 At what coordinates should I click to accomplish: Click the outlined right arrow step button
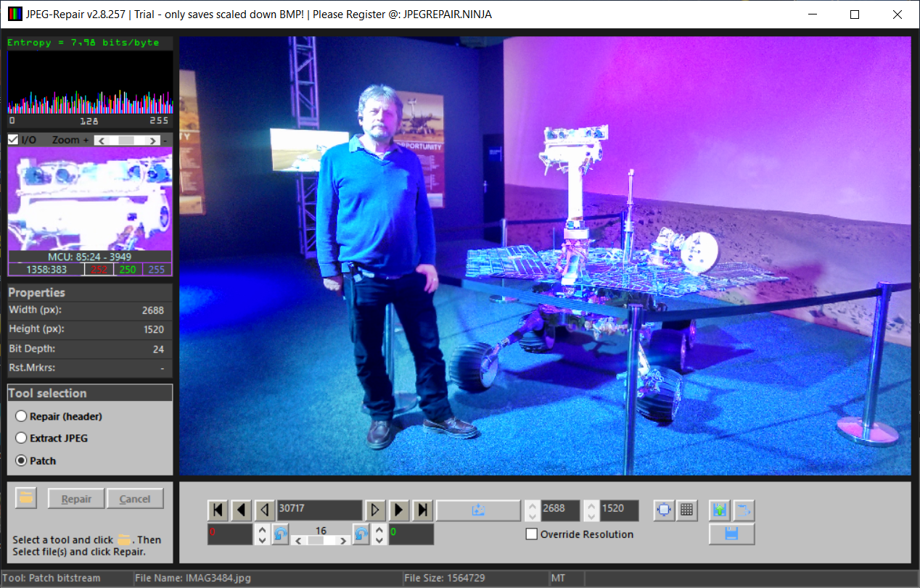pyautogui.click(x=374, y=510)
